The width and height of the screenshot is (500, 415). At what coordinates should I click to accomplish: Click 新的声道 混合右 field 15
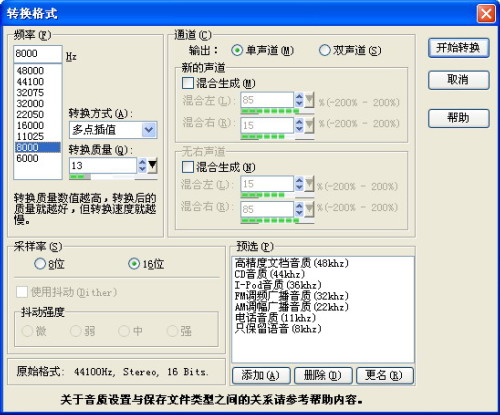(x=267, y=125)
